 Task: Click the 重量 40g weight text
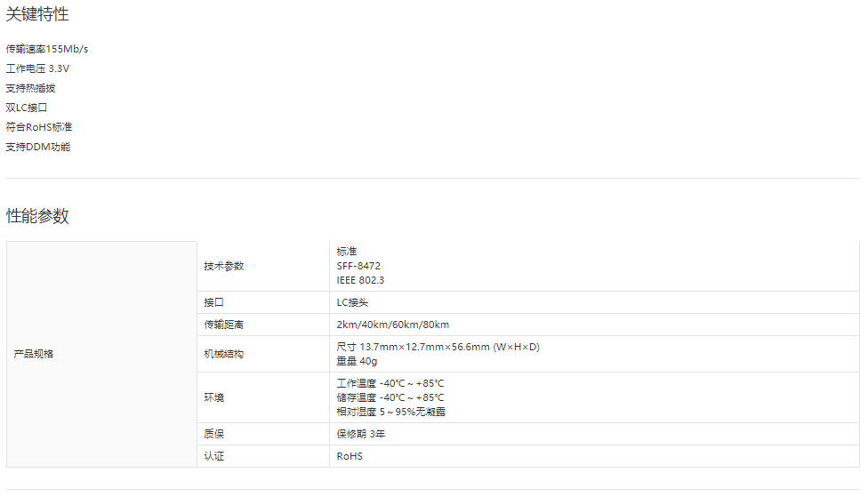357,361
